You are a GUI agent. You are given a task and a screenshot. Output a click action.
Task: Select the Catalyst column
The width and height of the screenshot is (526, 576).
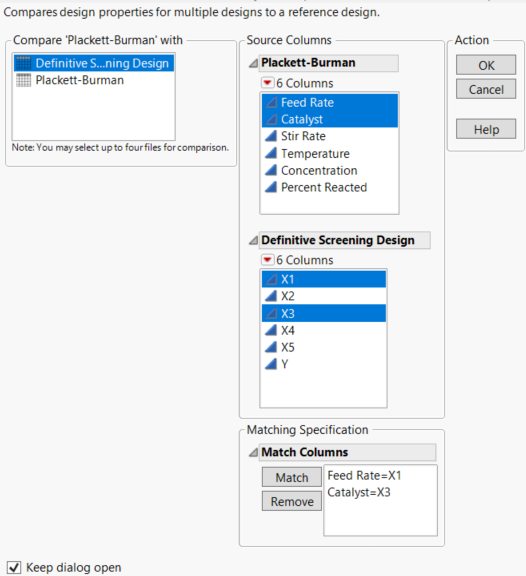[x=329, y=119]
